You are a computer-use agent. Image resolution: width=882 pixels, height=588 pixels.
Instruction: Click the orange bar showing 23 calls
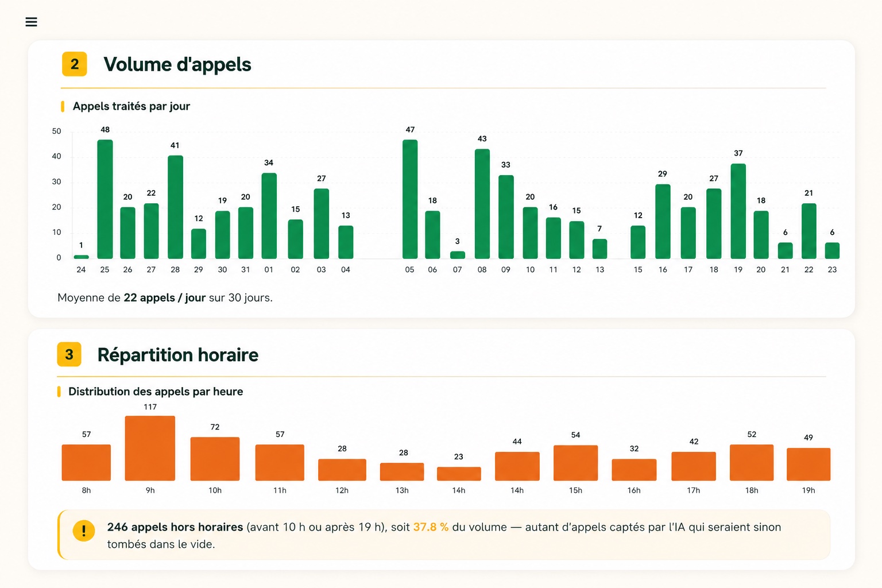pos(459,474)
